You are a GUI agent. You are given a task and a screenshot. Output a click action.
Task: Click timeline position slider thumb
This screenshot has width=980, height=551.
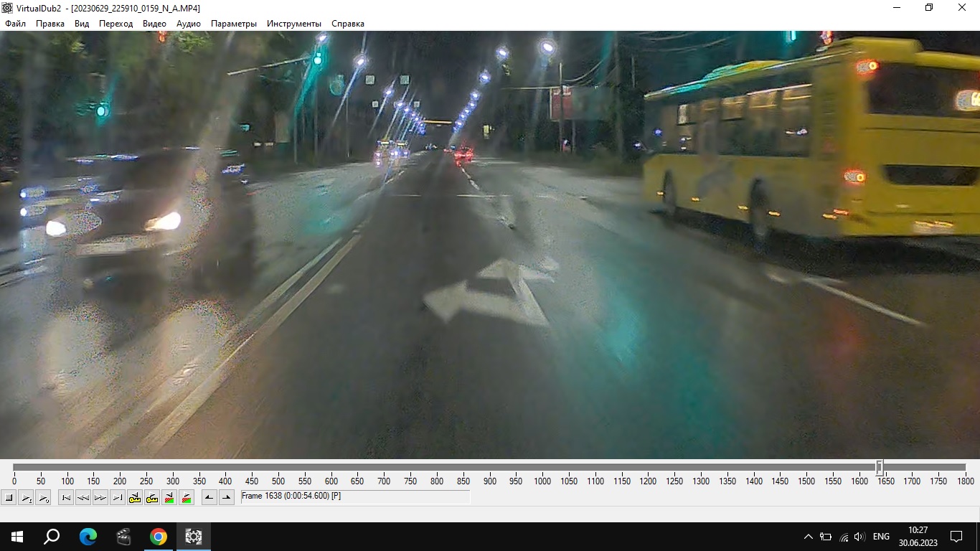tap(879, 467)
